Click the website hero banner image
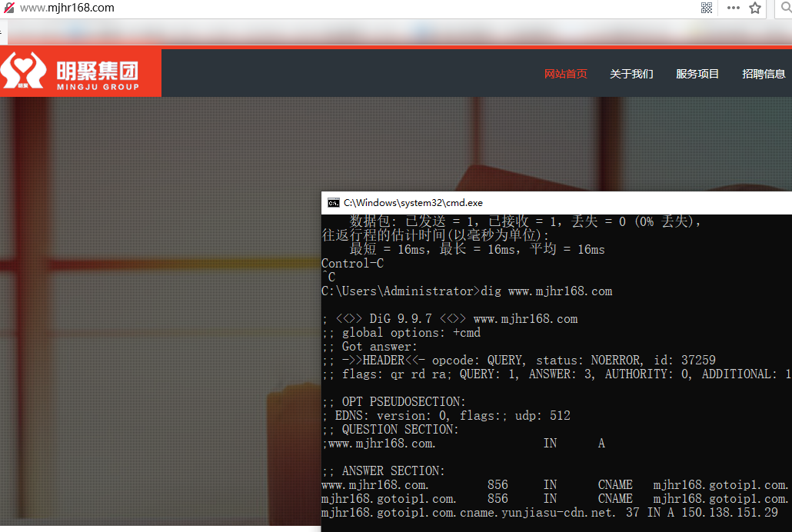792x532 pixels. (154, 308)
